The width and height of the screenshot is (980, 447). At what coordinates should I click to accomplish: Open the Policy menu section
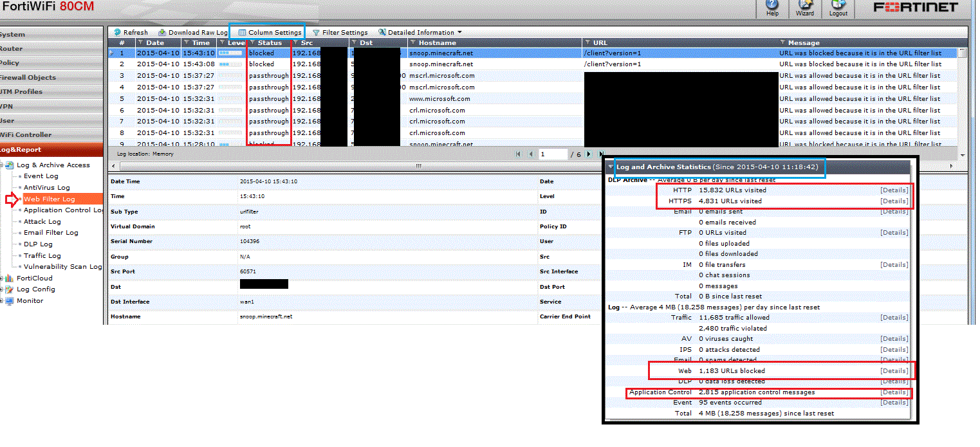click(51, 62)
